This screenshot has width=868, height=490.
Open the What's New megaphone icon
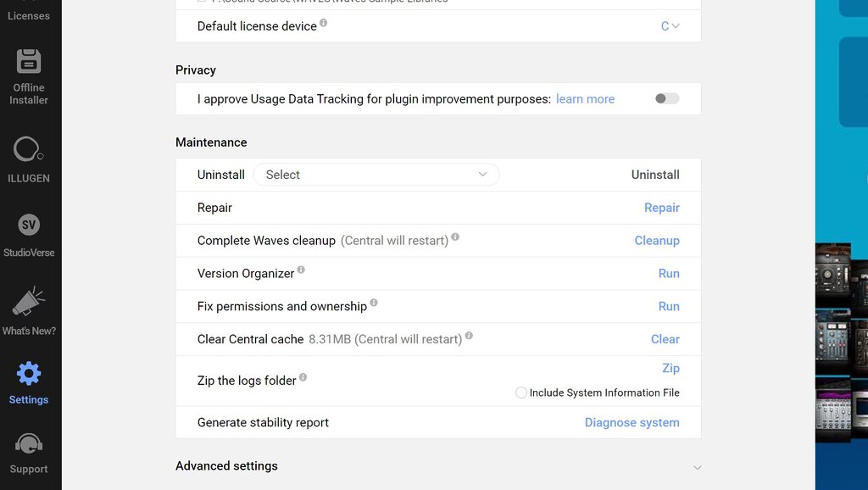[29, 303]
